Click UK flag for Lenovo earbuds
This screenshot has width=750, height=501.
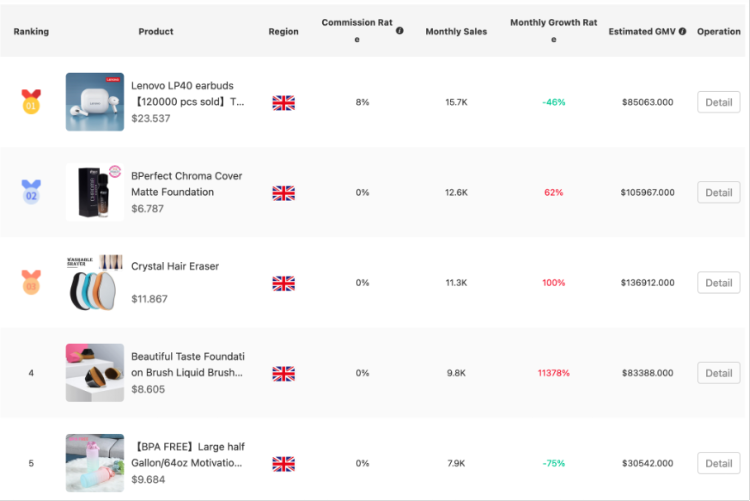coord(284,102)
